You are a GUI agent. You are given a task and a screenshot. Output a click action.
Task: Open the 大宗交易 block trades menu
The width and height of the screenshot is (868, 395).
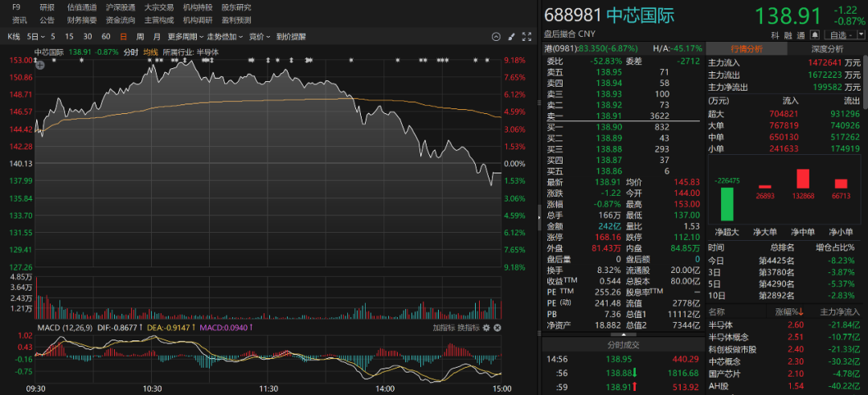coord(159,7)
